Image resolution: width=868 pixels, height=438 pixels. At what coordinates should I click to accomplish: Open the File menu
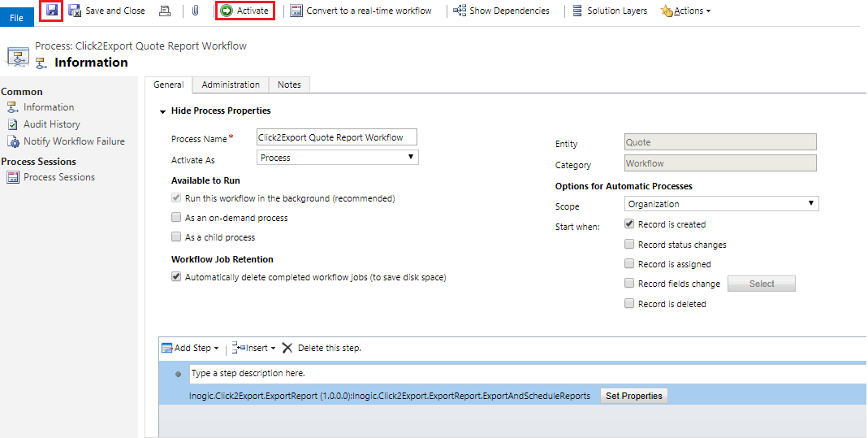pyautogui.click(x=16, y=18)
